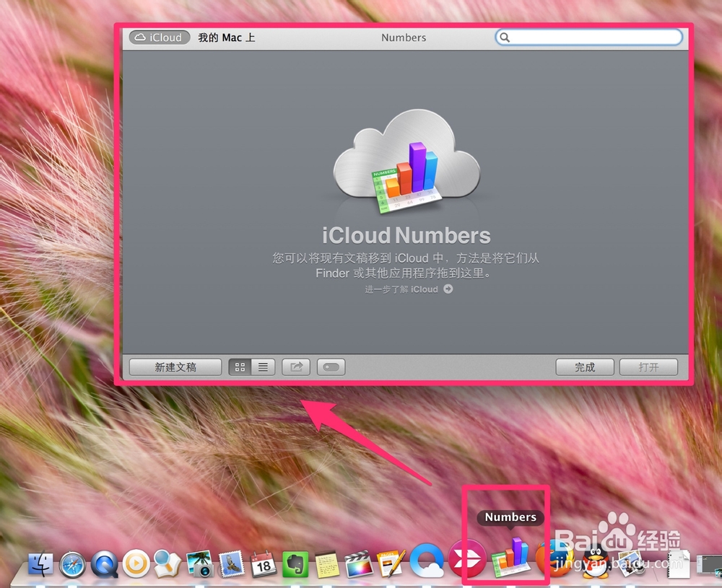Open Preview photos icon in Dock
The width and height of the screenshot is (722, 588).
coord(631,563)
